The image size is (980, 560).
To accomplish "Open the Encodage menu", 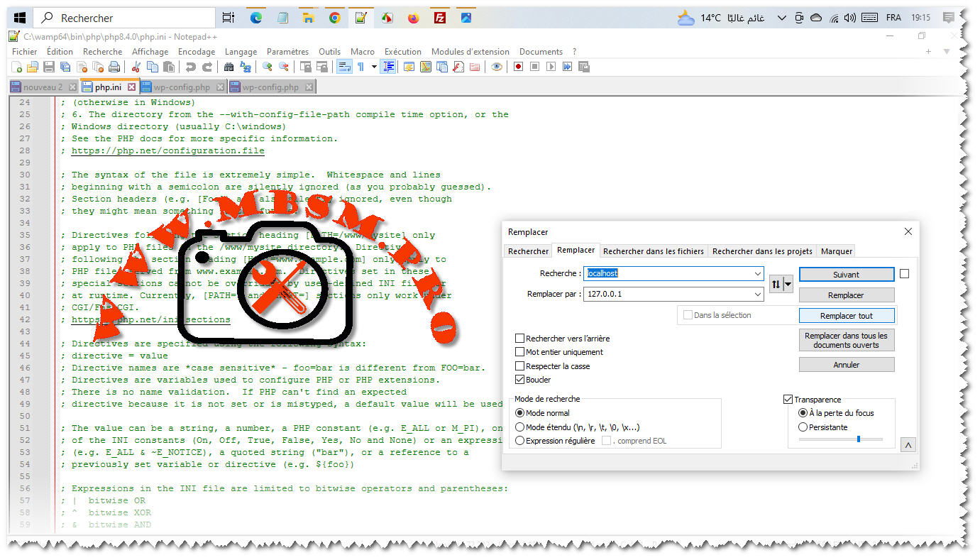I will pyautogui.click(x=197, y=52).
